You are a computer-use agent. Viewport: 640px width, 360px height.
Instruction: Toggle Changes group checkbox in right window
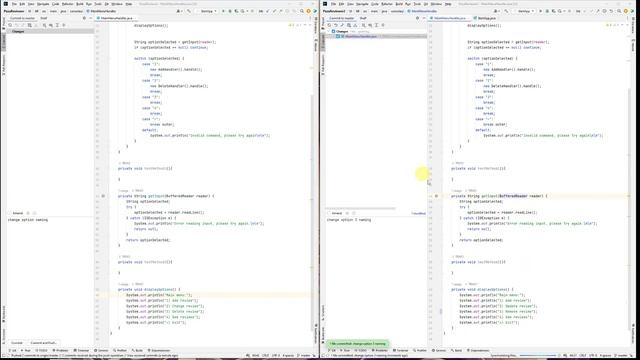click(333, 31)
